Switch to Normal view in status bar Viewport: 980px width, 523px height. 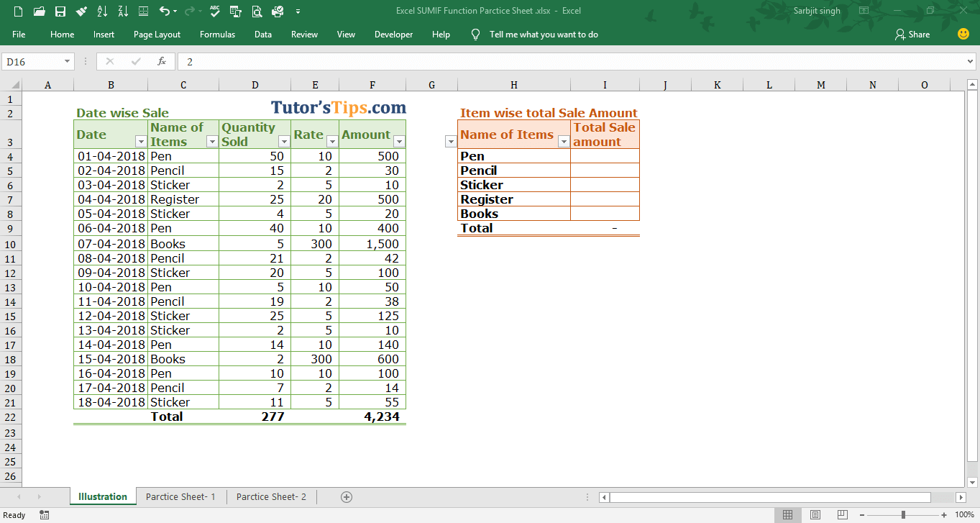787,515
